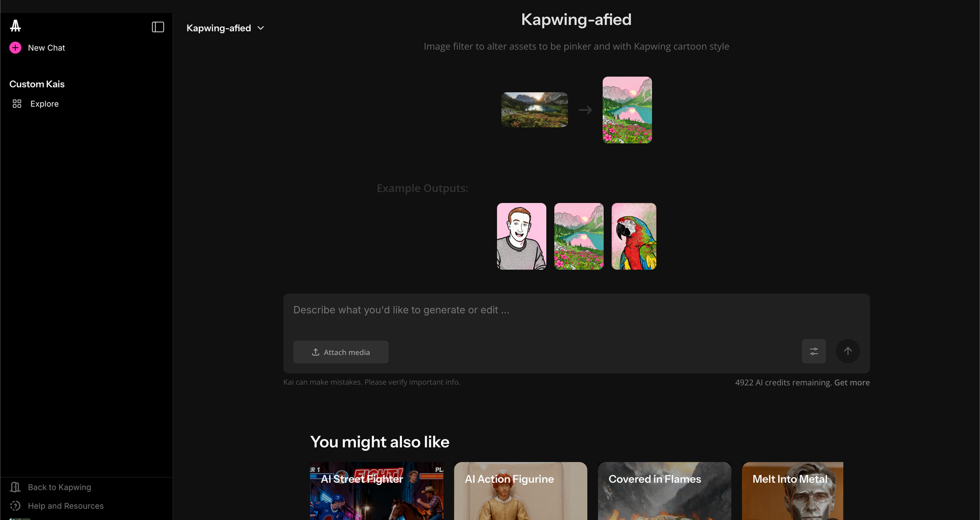This screenshot has height=520, width=980.
Task: Click the Kai can make mistakes notice
Action: pyautogui.click(x=372, y=382)
